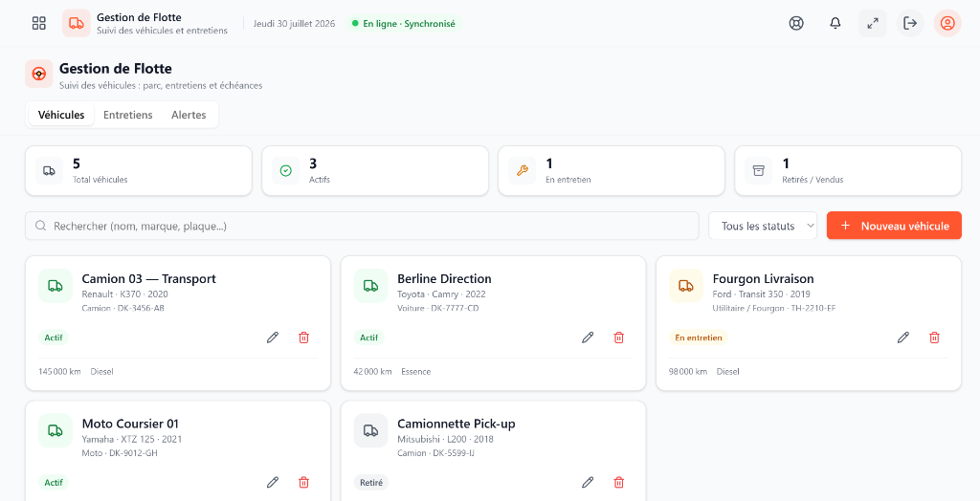
Task: Click the Camionnette Pick-up title
Action: pyautogui.click(x=457, y=424)
